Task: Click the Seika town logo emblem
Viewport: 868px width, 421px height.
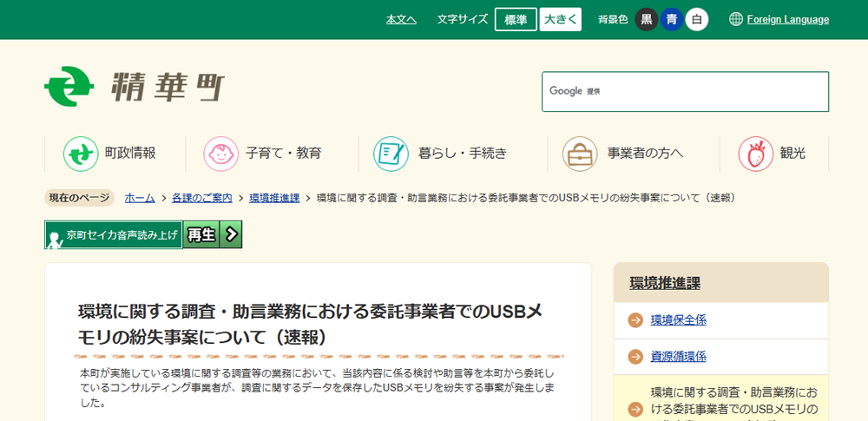Action: [x=69, y=87]
